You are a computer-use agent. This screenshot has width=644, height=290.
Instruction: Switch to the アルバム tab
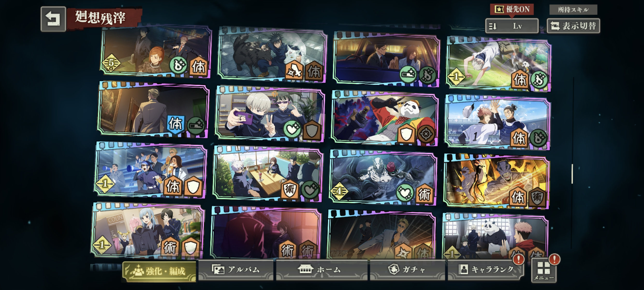click(x=236, y=270)
